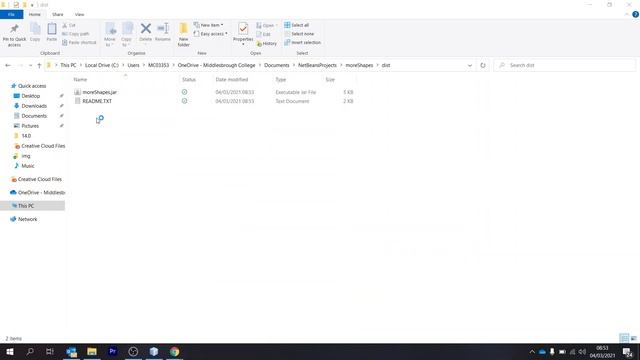Click NetBeansProjects in address bar
640x360 pixels.
point(317,65)
